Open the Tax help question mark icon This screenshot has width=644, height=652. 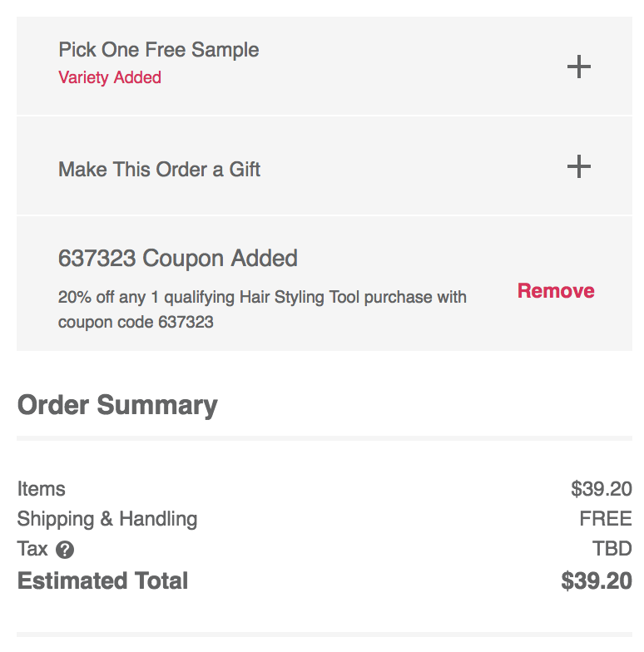(65, 550)
